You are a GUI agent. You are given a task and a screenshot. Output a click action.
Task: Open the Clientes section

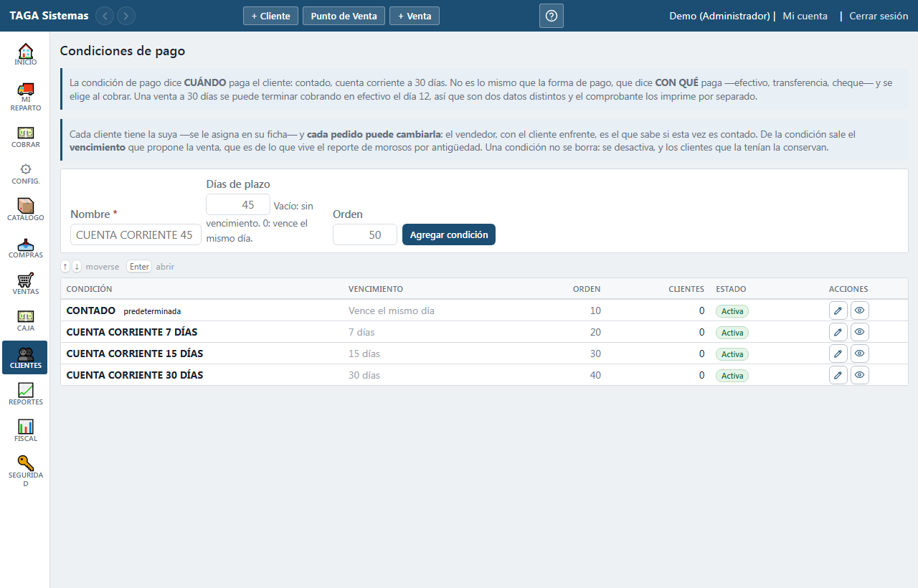[x=25, y=357]
